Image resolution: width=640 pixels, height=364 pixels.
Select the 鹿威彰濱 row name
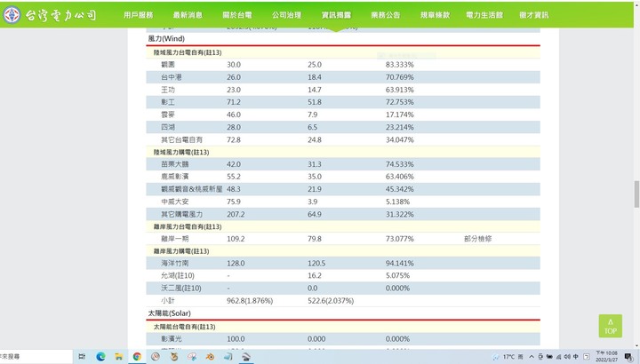175,177
